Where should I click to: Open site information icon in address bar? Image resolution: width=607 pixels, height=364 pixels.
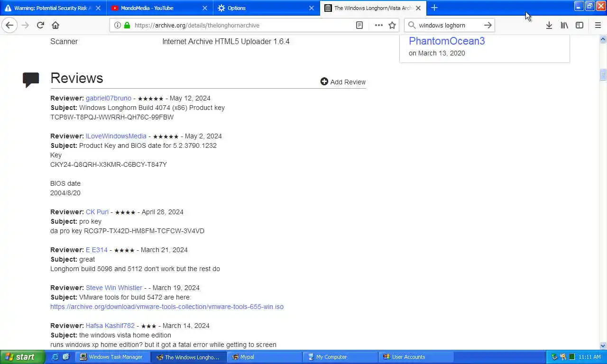[x=117, y=25]
